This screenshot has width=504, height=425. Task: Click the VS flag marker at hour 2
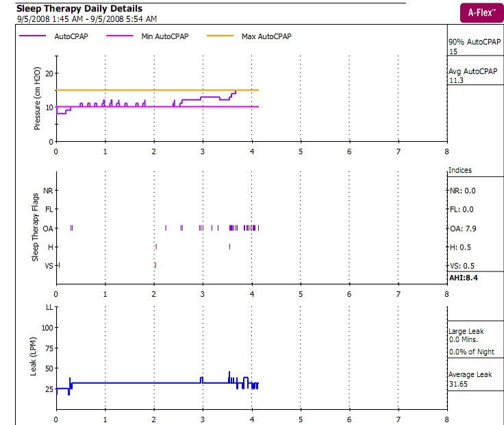(155, 265)
